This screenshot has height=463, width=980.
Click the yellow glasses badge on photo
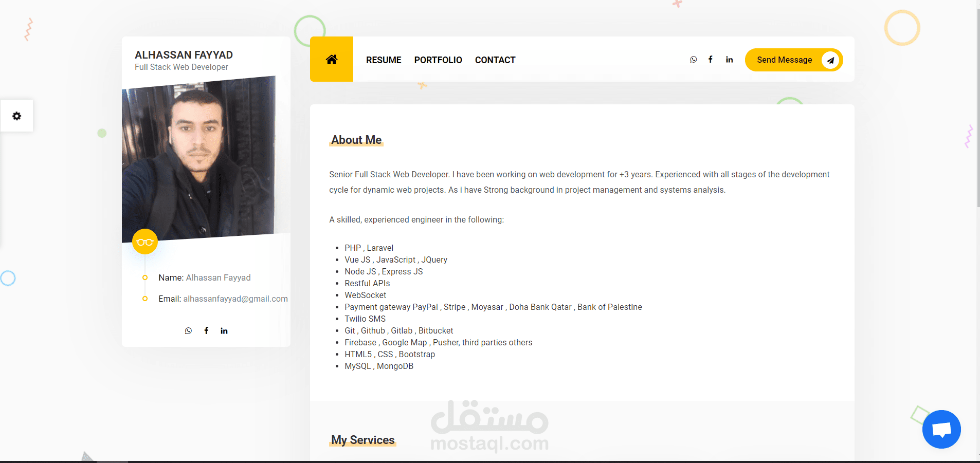point(145,242)
